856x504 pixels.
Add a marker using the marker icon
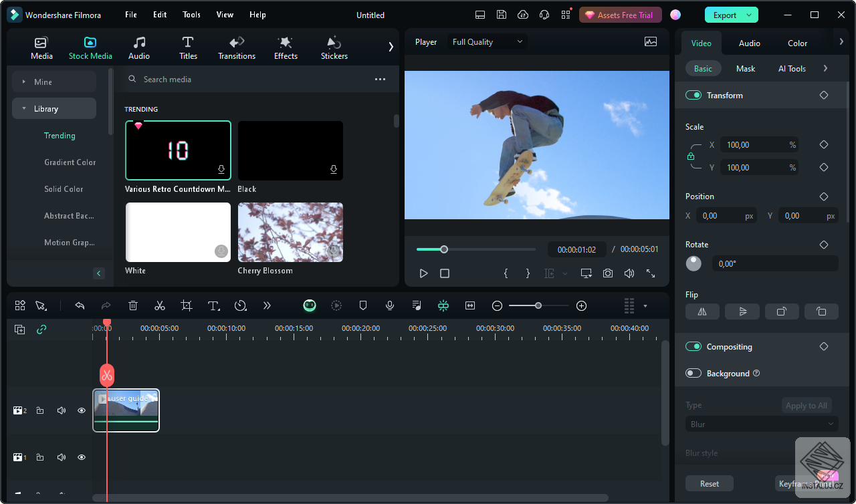(x=363, y=305)
